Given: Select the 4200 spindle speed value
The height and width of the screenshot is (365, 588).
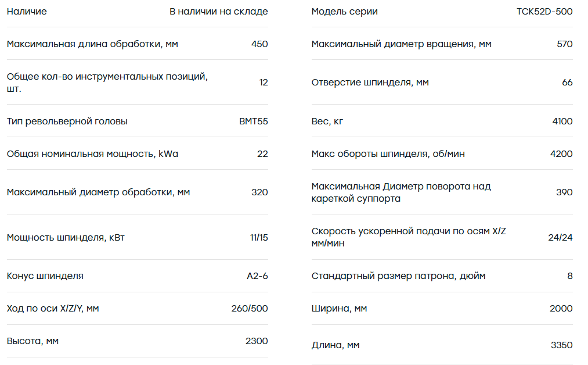Looking at the screenshot, I should [x=561, y=154].
